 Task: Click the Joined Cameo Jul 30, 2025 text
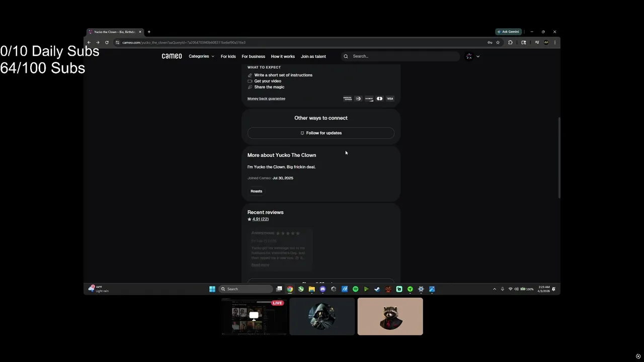pyautogui.click(x=270, y=178)
